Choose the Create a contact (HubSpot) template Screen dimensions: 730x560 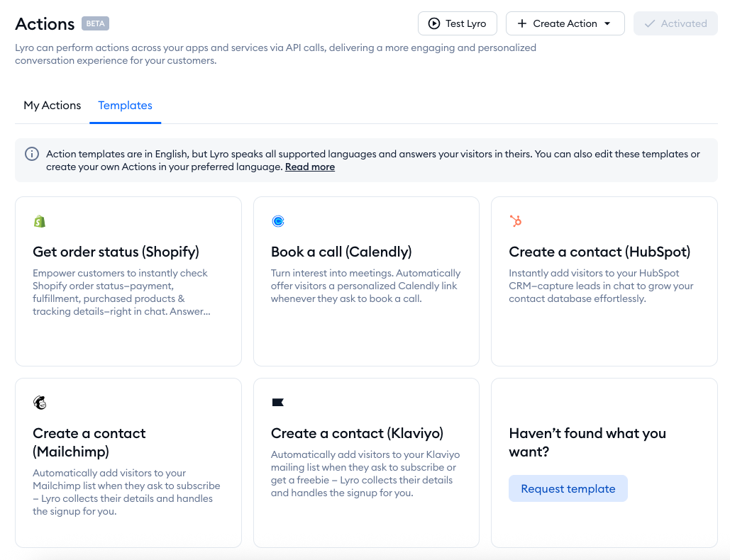point(604,281)
